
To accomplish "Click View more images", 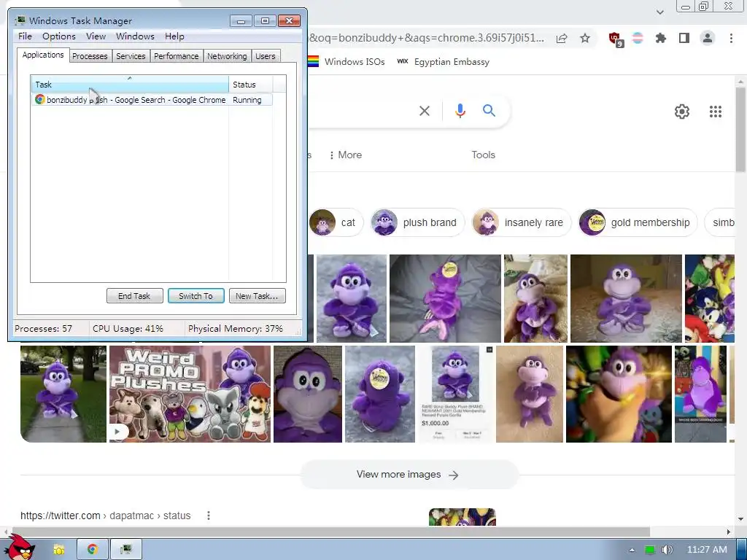I will (409, 474).
